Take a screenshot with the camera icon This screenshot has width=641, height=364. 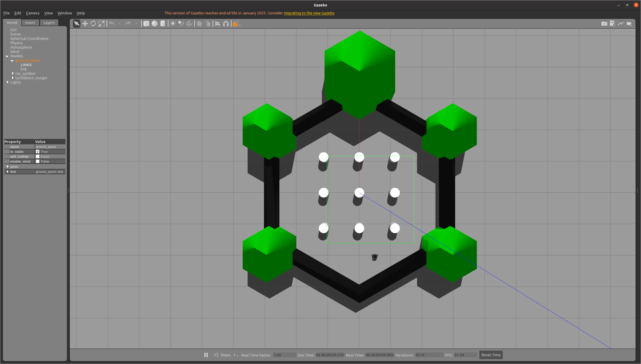tap(604, 24)
